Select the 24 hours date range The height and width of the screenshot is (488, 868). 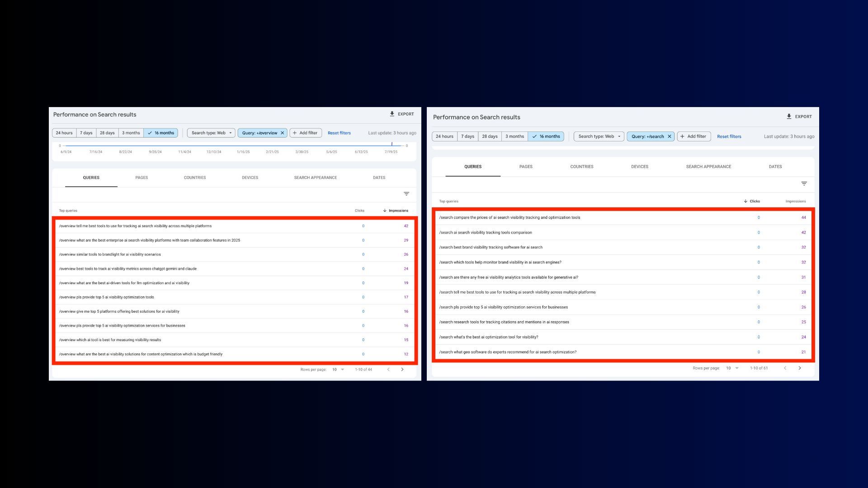click(x=64, y=132)
